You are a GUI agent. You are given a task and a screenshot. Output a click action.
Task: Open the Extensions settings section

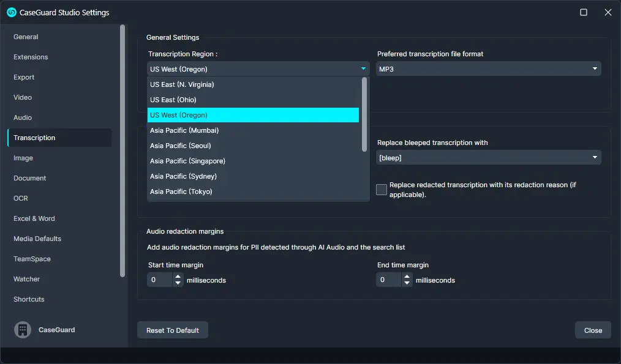click(x=59, y=57)
